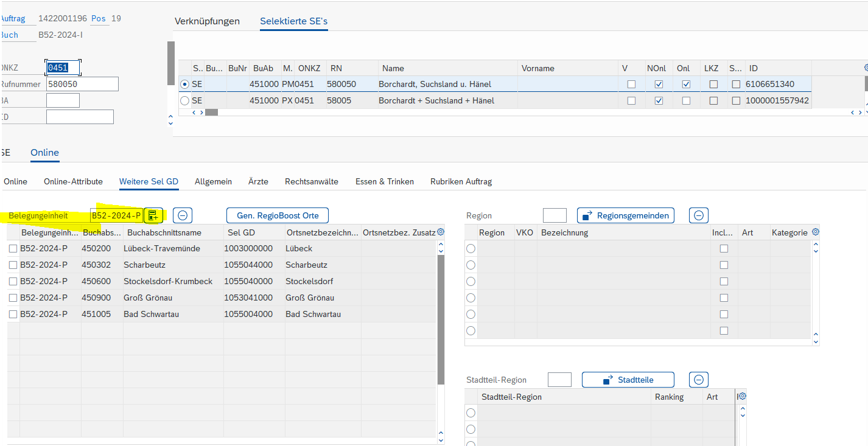This screenshot has height=446, width=868.
Task: Click the horizontal scrollbar thumb under SE table
Action: tap(211, 113)
